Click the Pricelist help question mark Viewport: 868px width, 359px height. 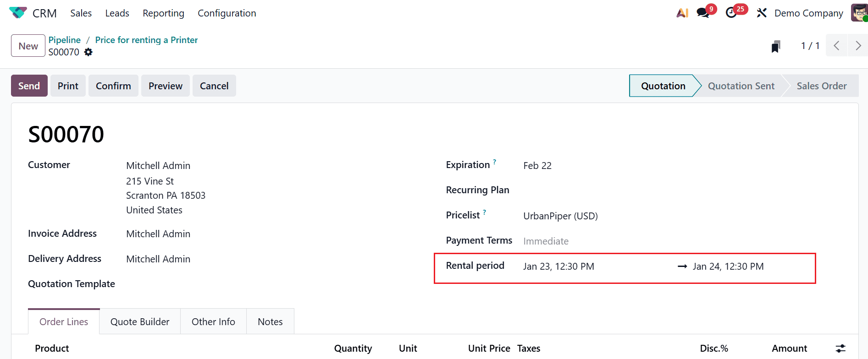pyautogui.click(x=484, y=212)
